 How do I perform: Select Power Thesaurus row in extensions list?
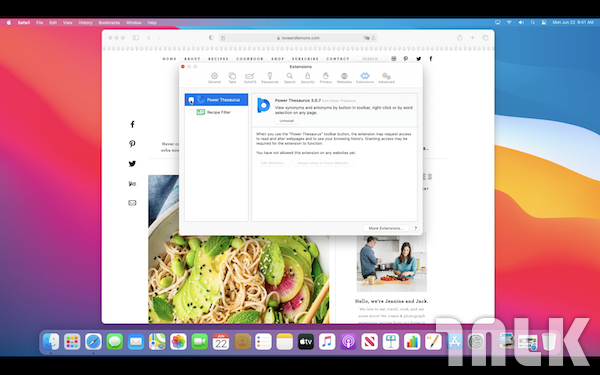(x=216, y=100)
